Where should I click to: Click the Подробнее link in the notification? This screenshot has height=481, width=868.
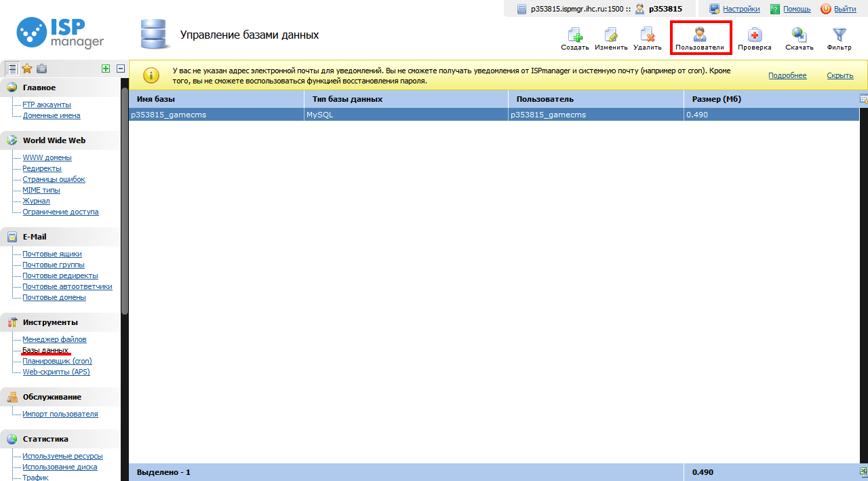tap(787, 75)
